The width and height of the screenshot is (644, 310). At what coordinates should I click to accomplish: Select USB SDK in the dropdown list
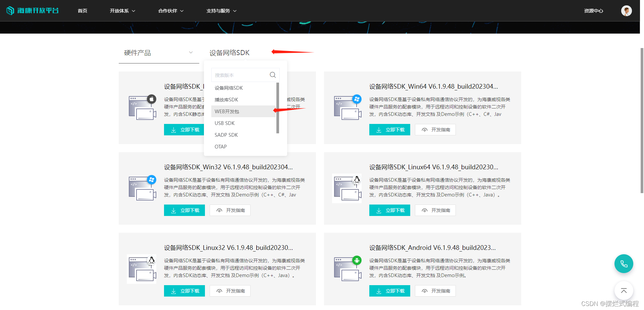[244, 123]
